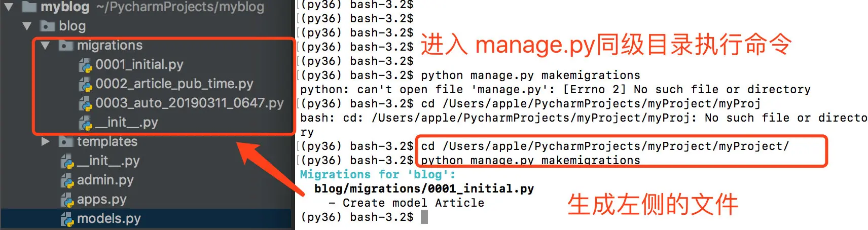Click the admin.py Python file icon
This screenshot has height=230, width=868.
click(67, 180)
